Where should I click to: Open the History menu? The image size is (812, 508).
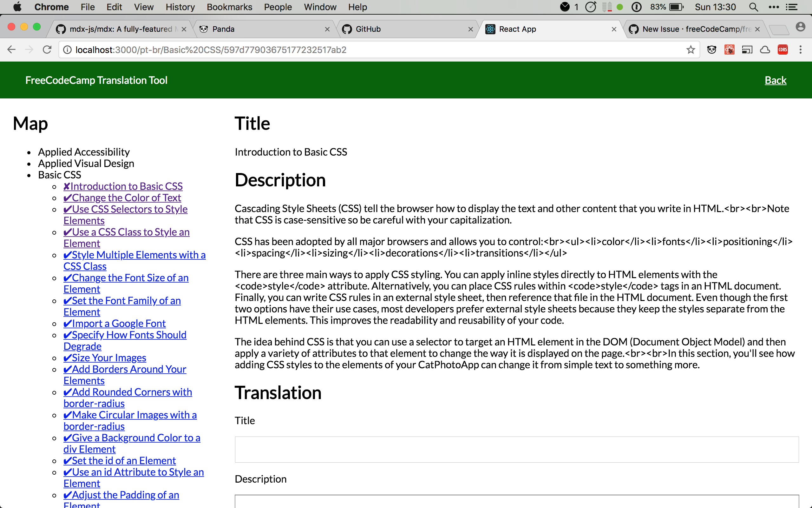(180, 7)
